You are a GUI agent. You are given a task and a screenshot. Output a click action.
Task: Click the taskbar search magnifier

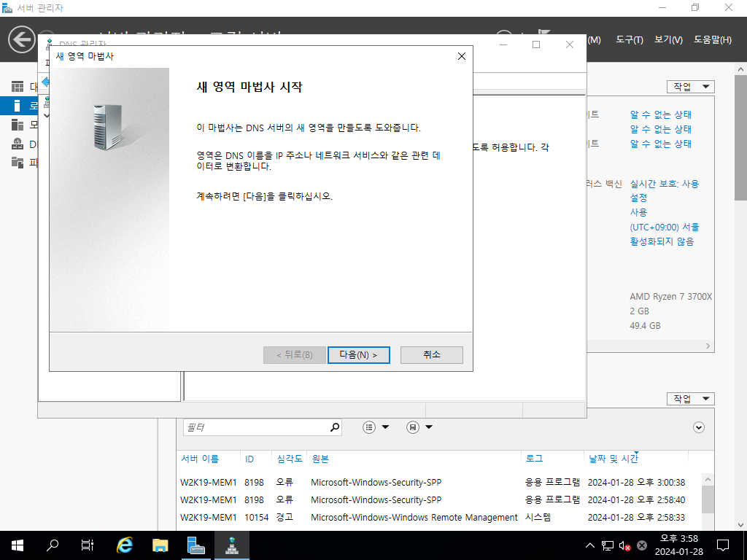point(52,545)
